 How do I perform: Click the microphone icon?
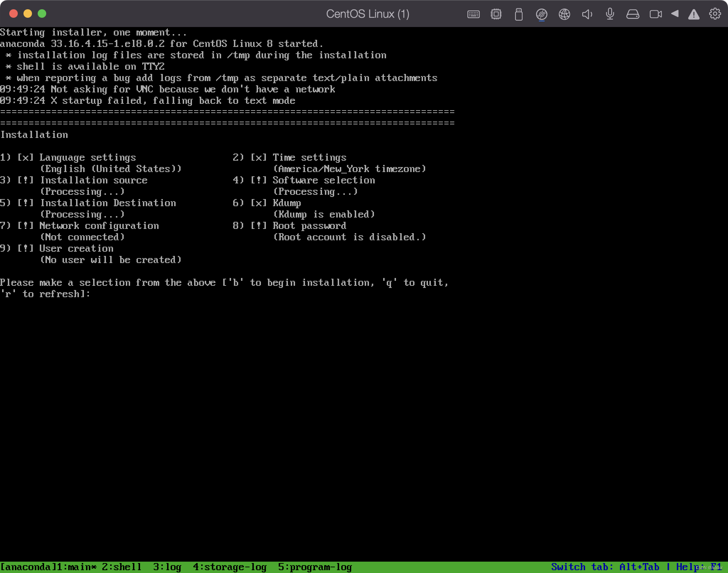610,14
